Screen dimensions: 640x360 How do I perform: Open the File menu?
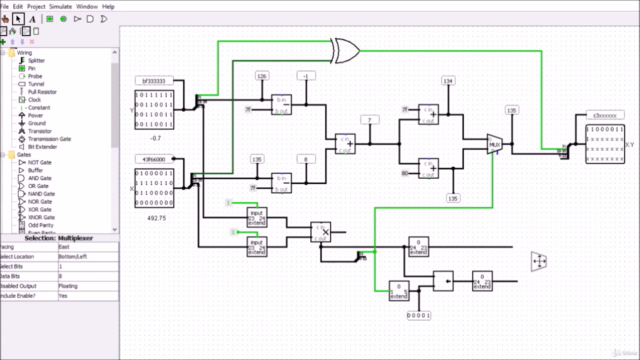pyautogui.click(x=5, y=7)
